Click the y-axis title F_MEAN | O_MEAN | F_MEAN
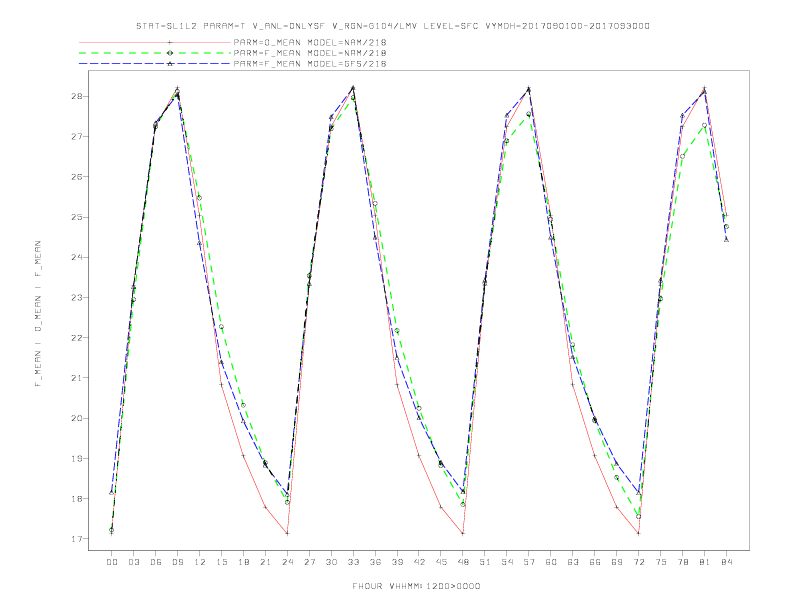The image size is (792, 612). [38, 314]
